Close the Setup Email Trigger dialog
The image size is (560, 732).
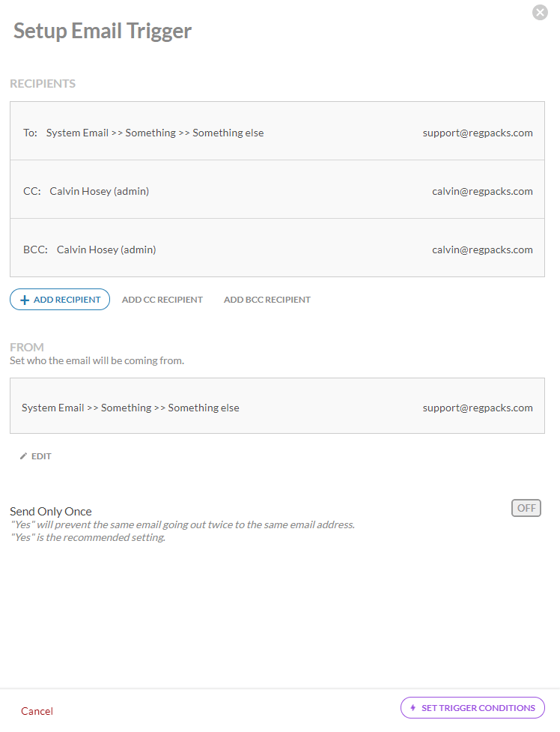click(540, 12)
